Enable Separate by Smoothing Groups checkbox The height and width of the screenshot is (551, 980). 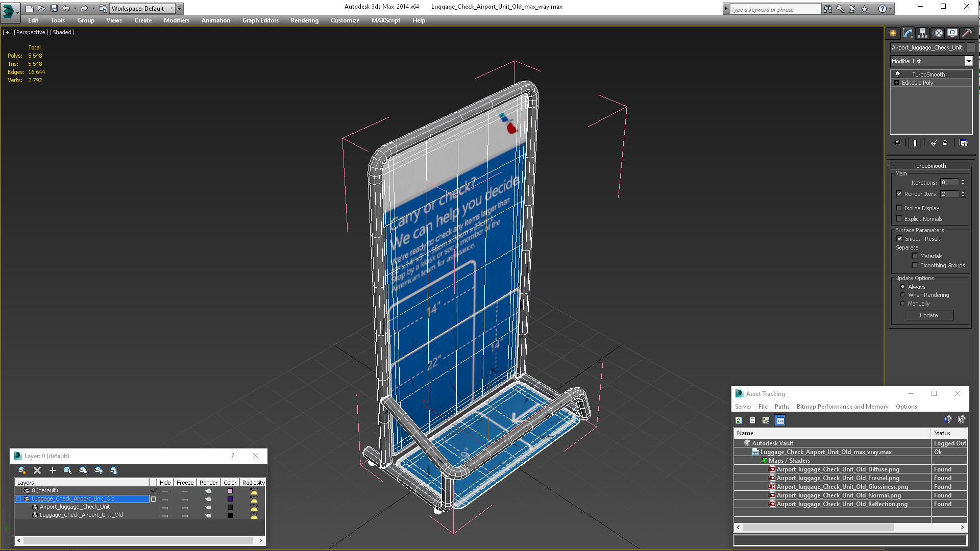(915, 265)
